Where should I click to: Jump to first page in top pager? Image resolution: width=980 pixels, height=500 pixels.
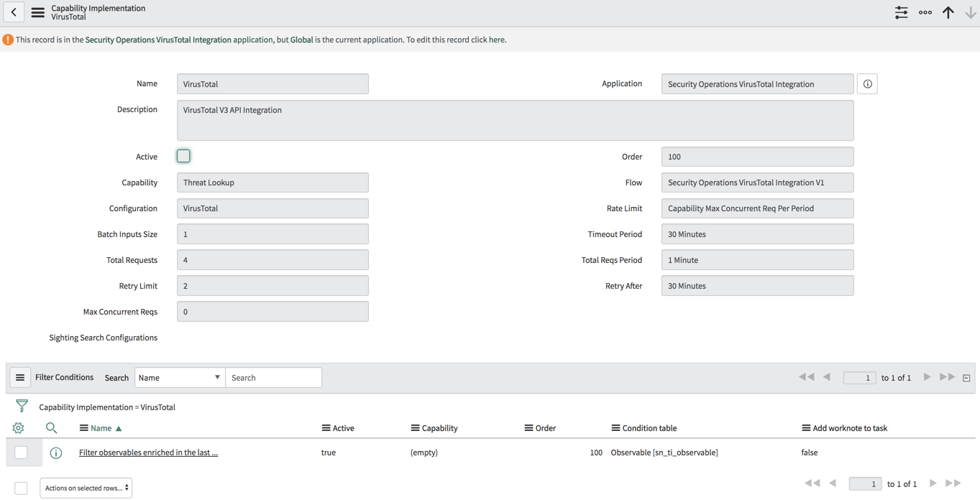coord(807,377)
